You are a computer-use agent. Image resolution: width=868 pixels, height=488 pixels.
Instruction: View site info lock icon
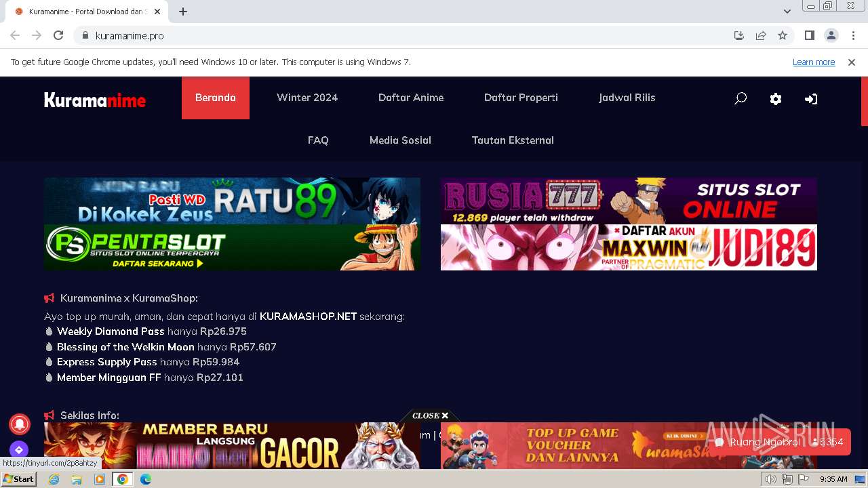(85, 35)
